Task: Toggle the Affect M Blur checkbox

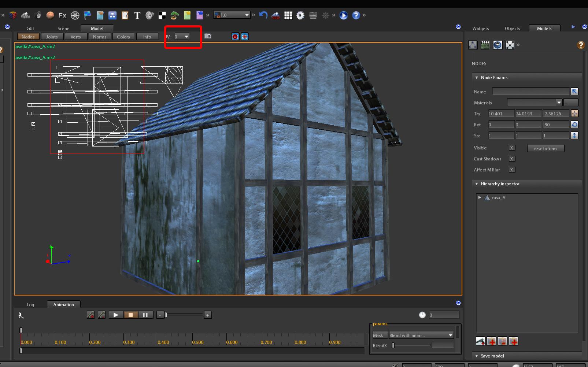Action: pyautogui.click(x=512, y=170)
